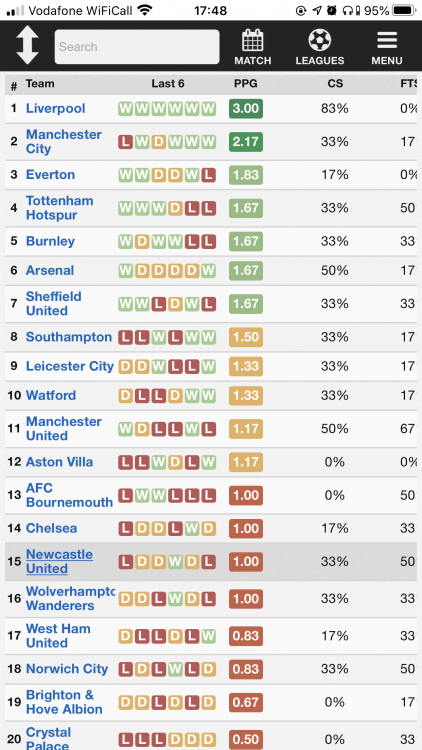The image size is (422, 750).
Task: Click Watford's first D result icon
Action: pyautogui.click(x=125, y=396)
